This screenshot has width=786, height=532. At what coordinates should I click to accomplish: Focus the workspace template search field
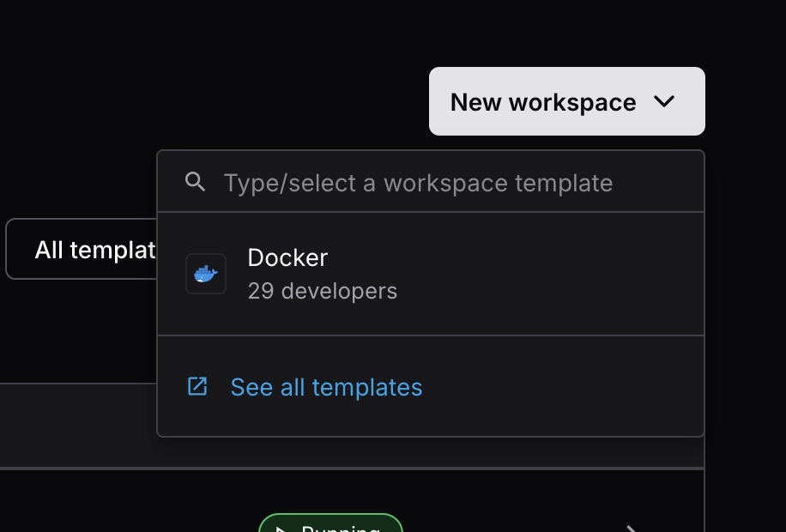431,183
